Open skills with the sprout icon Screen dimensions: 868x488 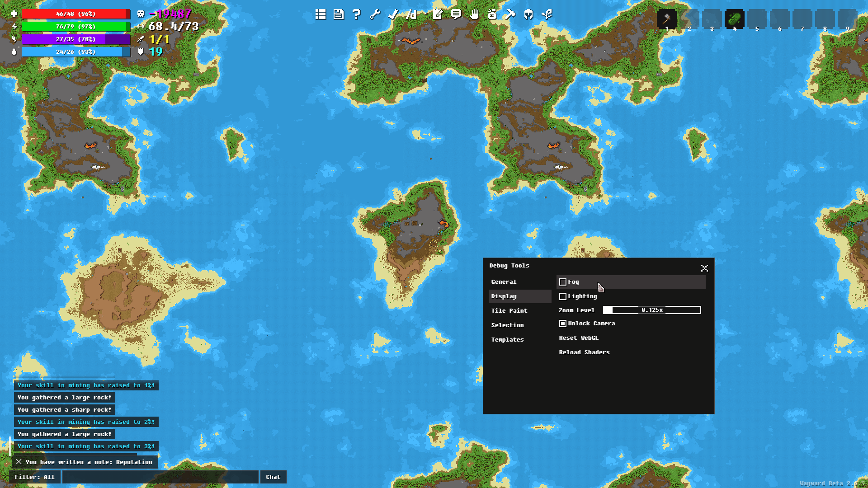[x=547, y=14]
